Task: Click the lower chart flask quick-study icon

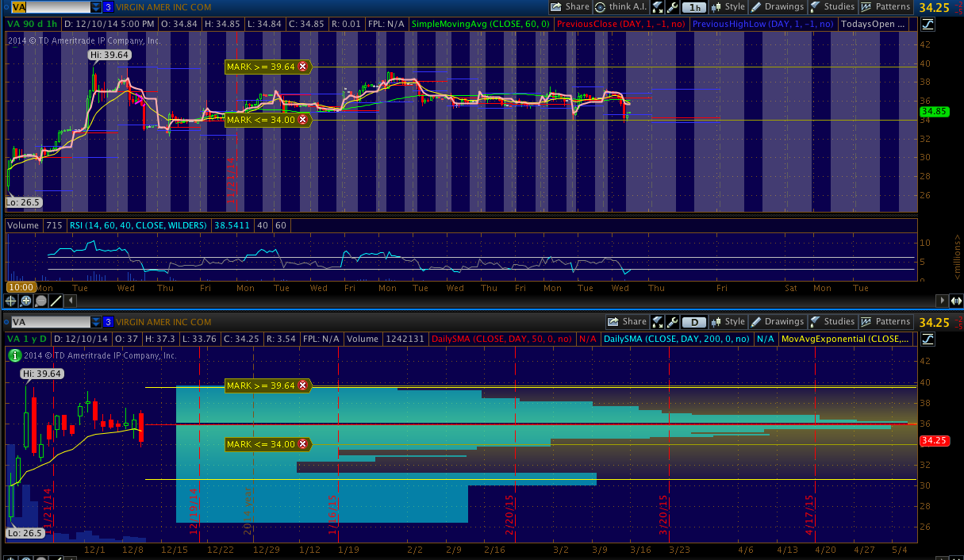Action: [658, 322]
